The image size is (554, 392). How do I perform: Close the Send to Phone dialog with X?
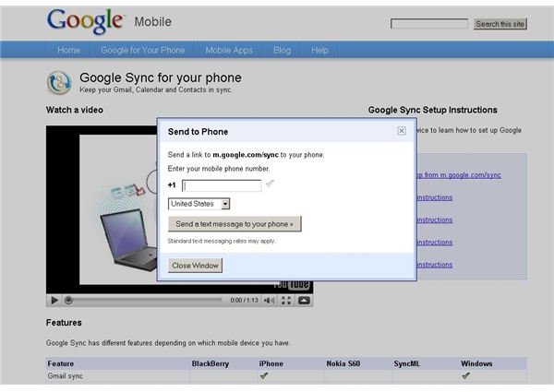(x=402, y=131)
